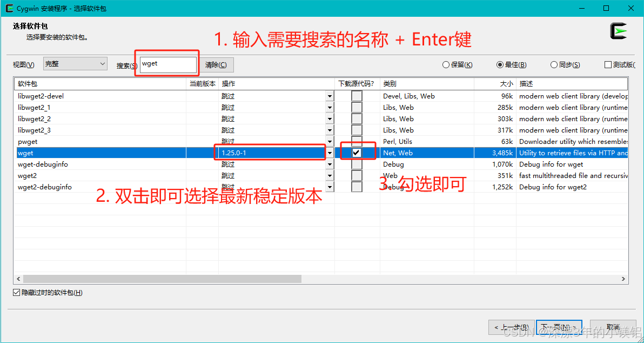Open version dropdown arrow for wget row
Image resolution: width=644 pixels, height=343 pixels.
pos(330,153)
